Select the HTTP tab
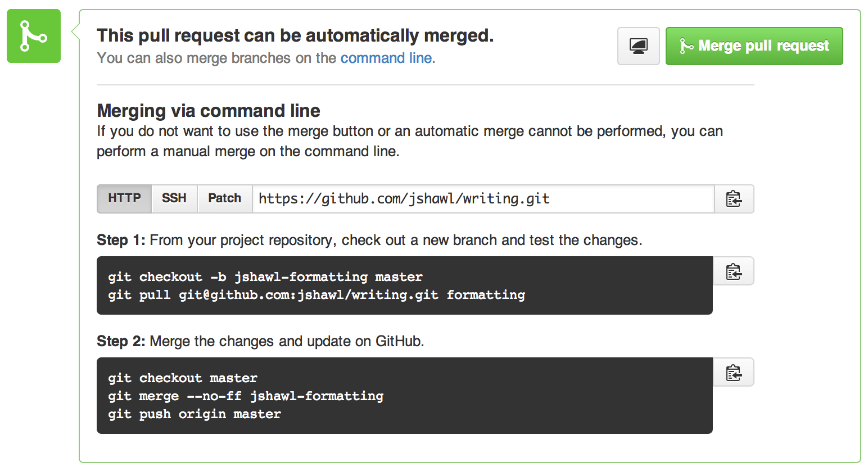868x472 pixels. click(x=124, y=199)
